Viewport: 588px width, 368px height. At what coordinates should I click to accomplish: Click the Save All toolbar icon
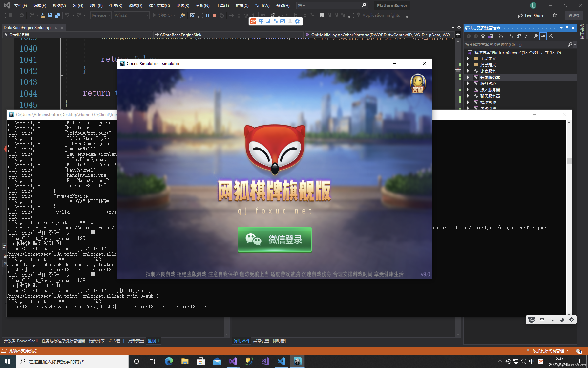click(57, 15)
